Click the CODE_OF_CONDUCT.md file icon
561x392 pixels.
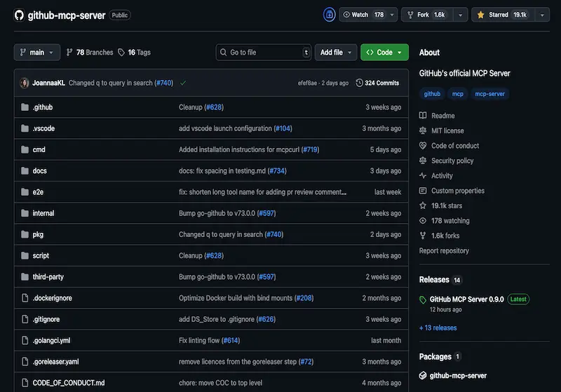(x=25, y=383)
